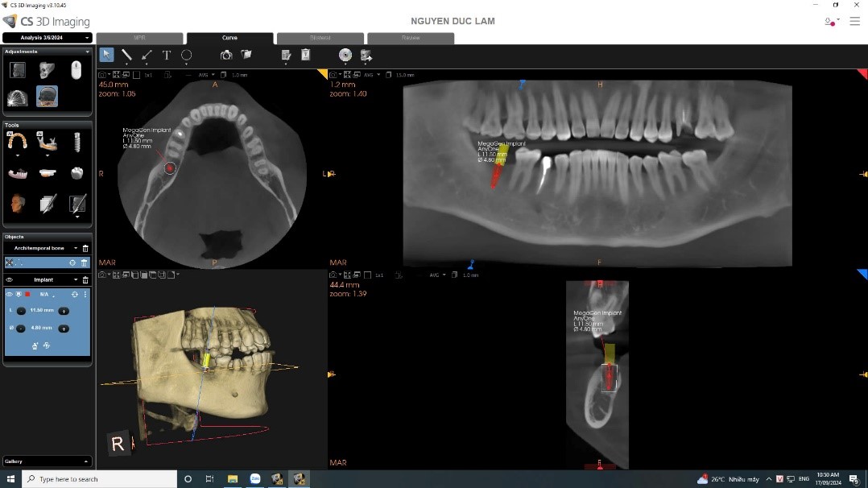Collapse the Adjustments panel
This screenshot has height=488, width=868.
click(87, 52)
